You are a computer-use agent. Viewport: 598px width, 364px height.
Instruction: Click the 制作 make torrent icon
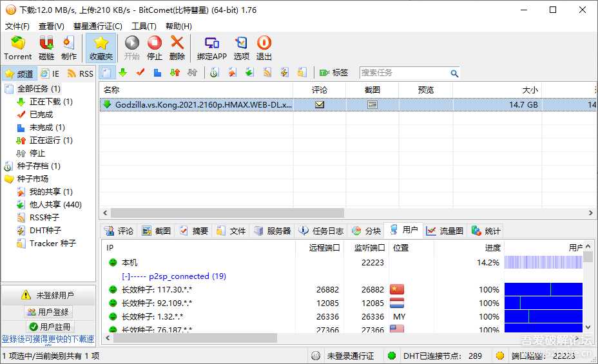pyautogui.click(x=69, y=48)
